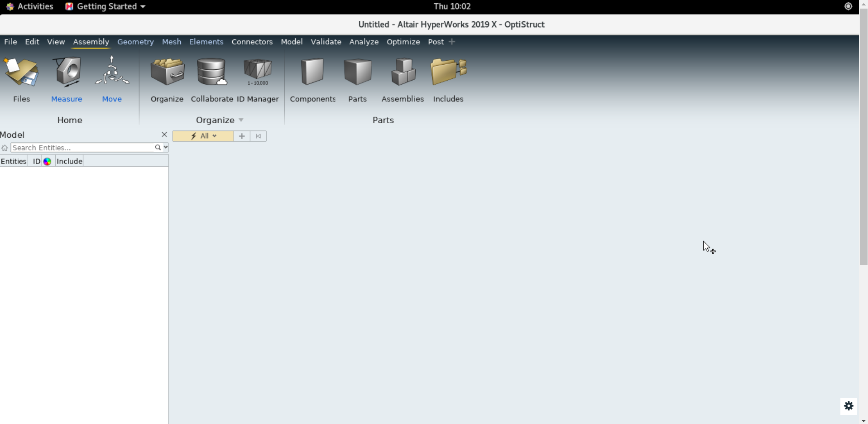Click the vertical scrollbar on right edge
The width and height of the screenshot is (868, 424).
pos(863,136)
